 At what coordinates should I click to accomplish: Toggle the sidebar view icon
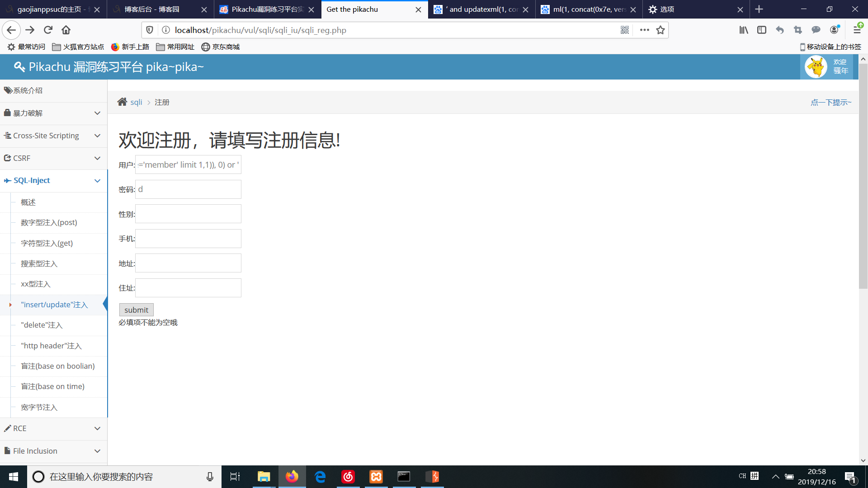[762, 30]
